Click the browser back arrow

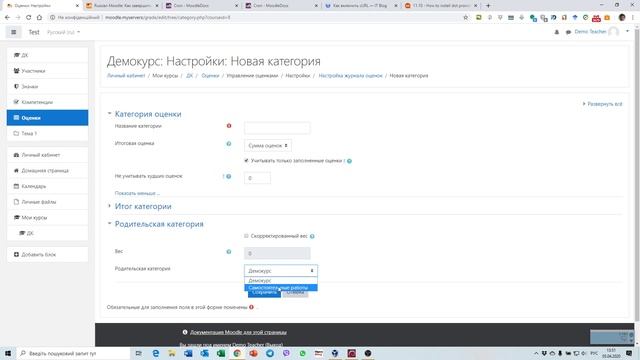point(7,18)
